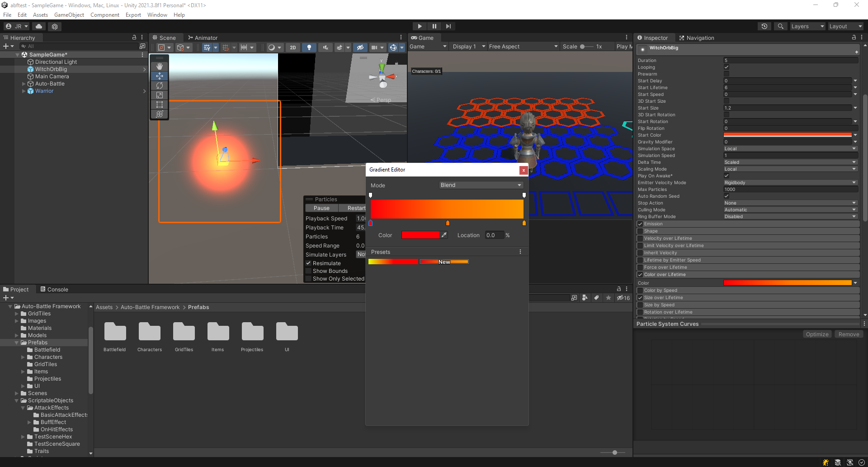Open the Cloud services icon
This screenshot has width=868, height=467.
point(39,26)
